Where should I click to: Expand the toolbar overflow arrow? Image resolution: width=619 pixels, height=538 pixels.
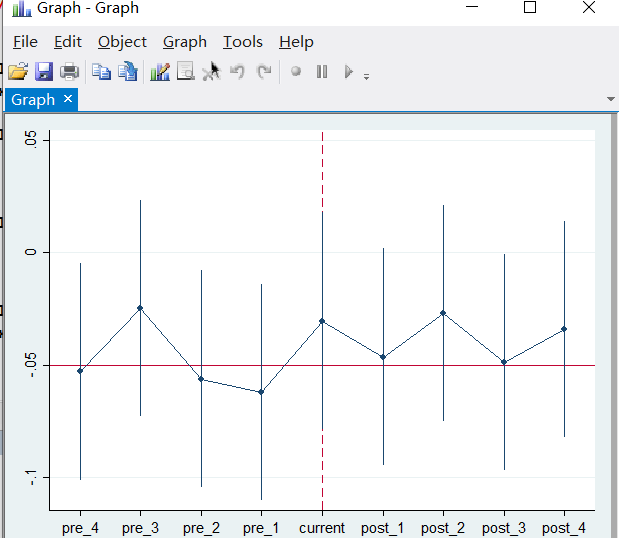click(x=366, y=77)
